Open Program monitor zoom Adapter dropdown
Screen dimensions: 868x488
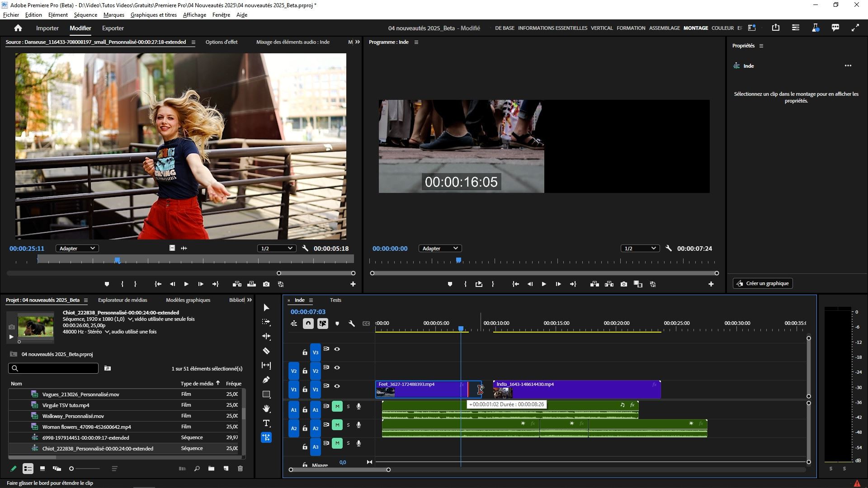tap(440, 249)
